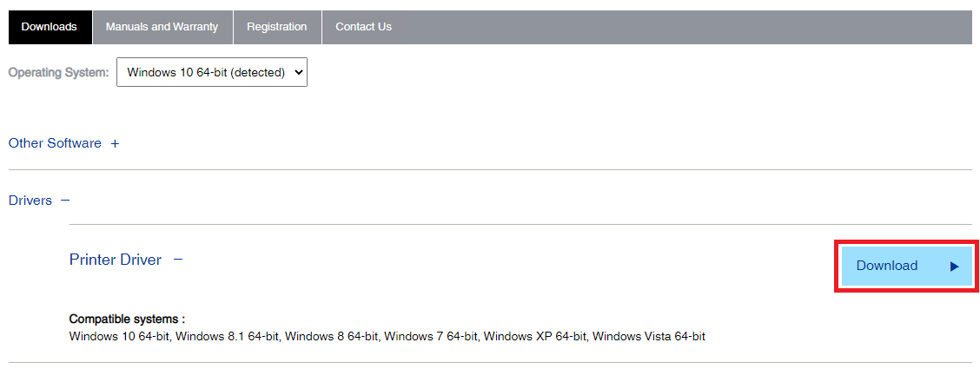Click the Windows Vista 64-bit text
This screenshot has height=382, width=980.
[648, 336]
